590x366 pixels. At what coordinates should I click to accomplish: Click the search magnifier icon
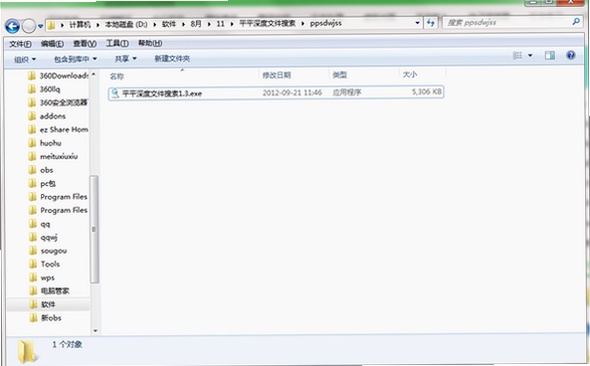[575, 22]
